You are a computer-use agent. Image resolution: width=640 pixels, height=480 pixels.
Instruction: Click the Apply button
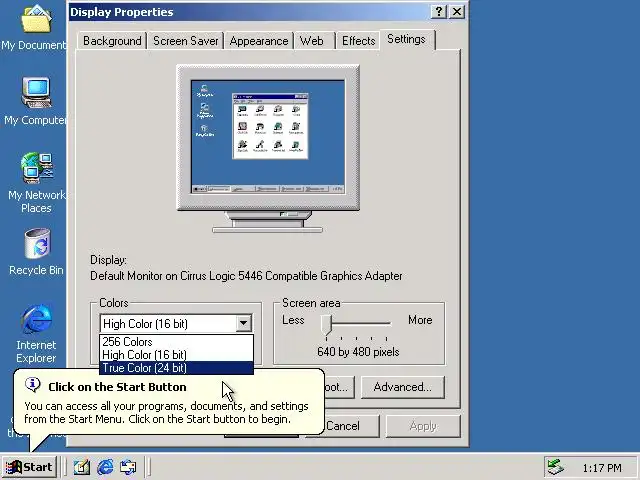tap(423, 426)
